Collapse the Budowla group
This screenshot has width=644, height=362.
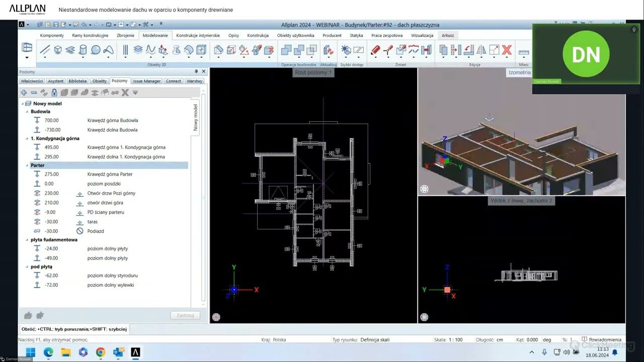[27, 112]
